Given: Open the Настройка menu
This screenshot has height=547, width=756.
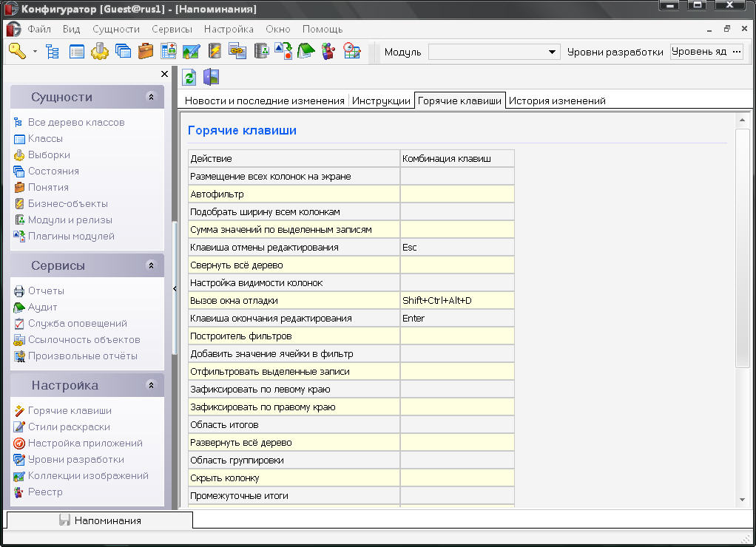Looking at the screenshot, I should (x=229, y=29).
